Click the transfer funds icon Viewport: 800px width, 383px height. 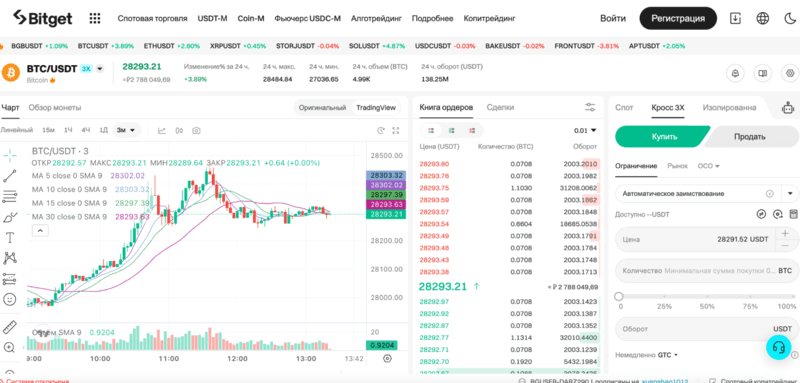point(762,214)
